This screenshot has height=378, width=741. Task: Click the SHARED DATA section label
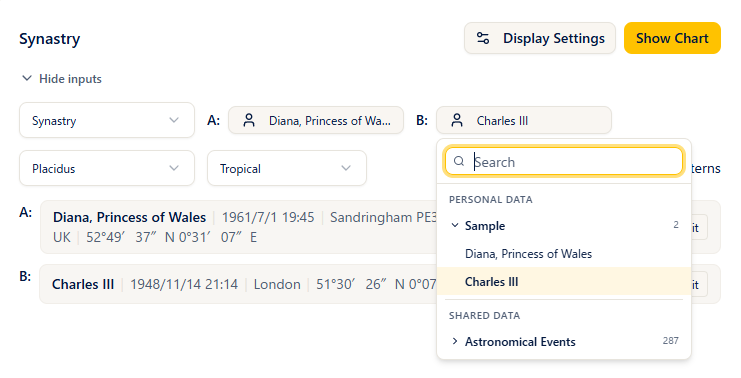[x=484, y=316]
